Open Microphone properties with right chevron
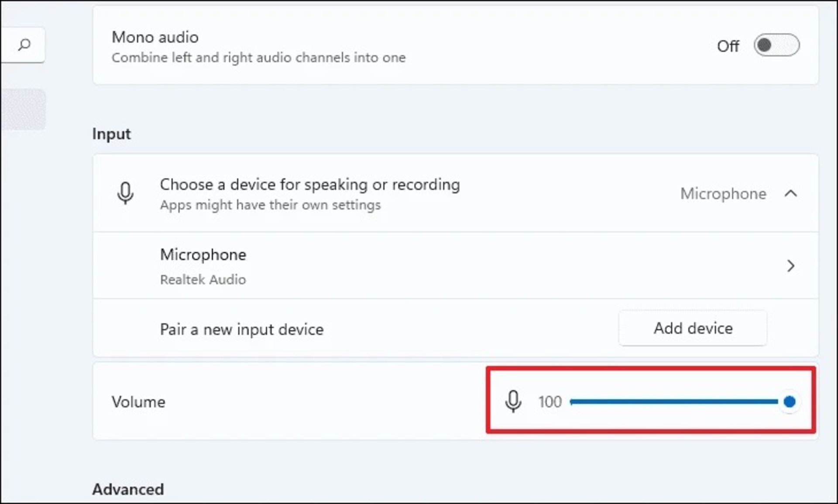Screen dimensions: 838x504 (790, 266)
